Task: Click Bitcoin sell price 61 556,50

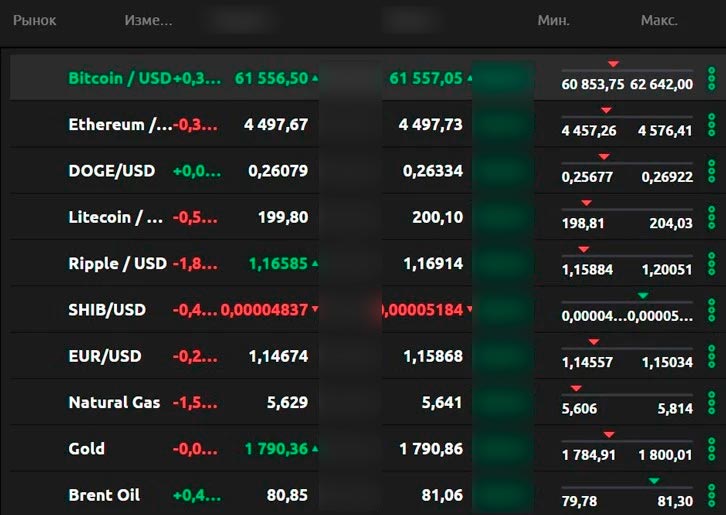Action: (271, 78)
